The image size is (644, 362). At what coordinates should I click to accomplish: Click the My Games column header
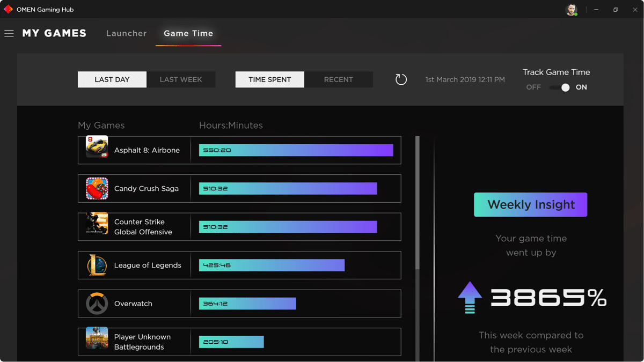101,125
